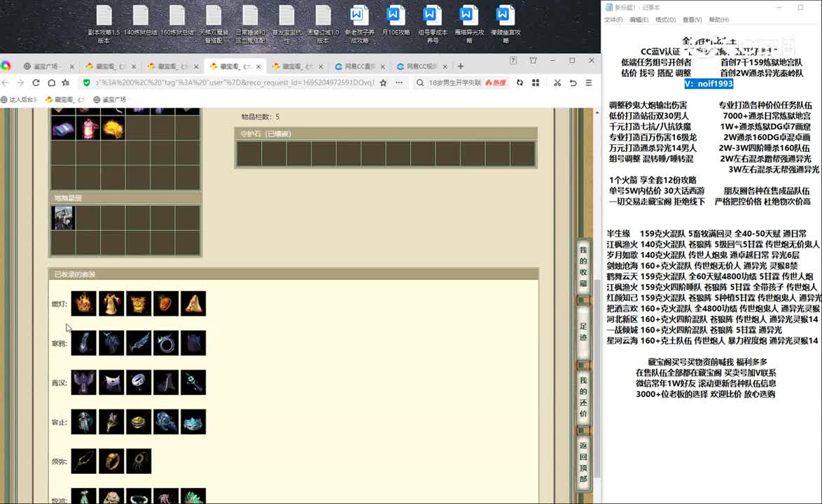This screenshot has height=504, width=822.
Task: Click the 我的还价 side button
Action: (583, 397)
